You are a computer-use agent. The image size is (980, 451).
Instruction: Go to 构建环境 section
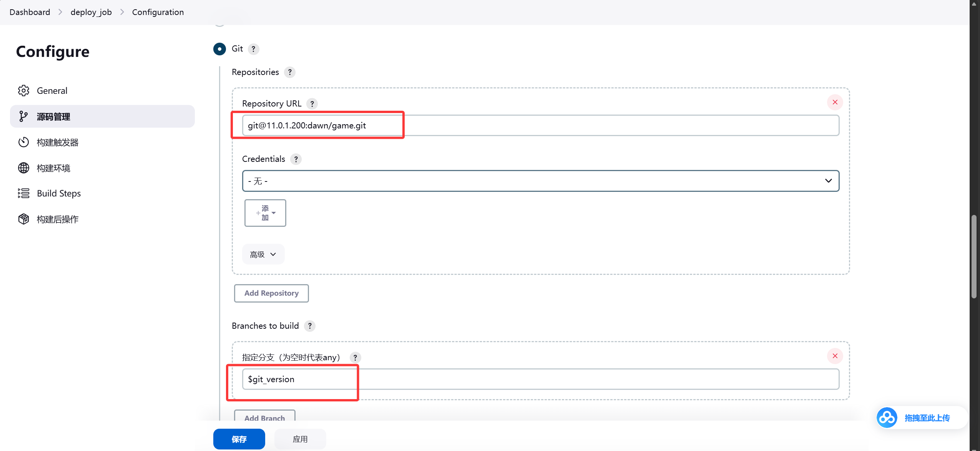[x=102, y=168]
